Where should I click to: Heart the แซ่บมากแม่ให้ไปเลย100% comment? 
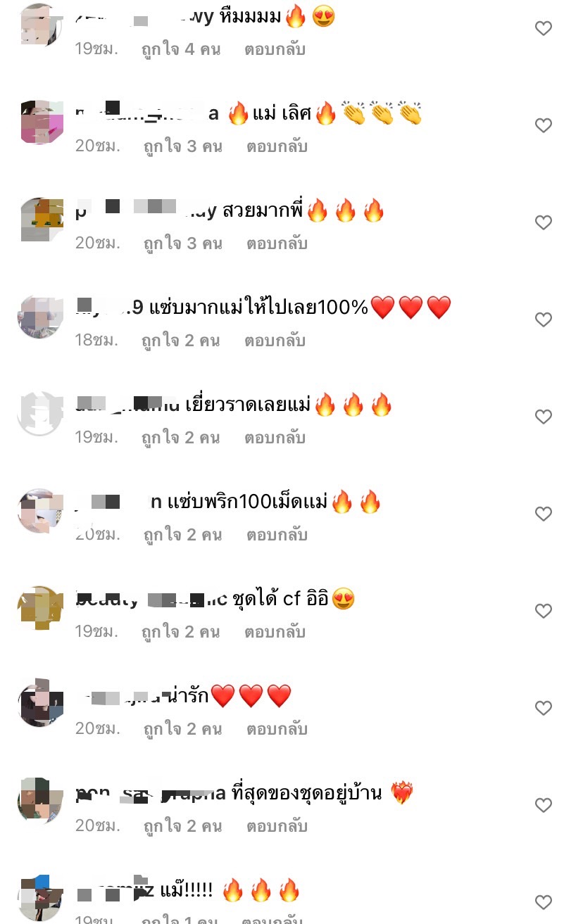pyautogui.click(x=543, y=320)
